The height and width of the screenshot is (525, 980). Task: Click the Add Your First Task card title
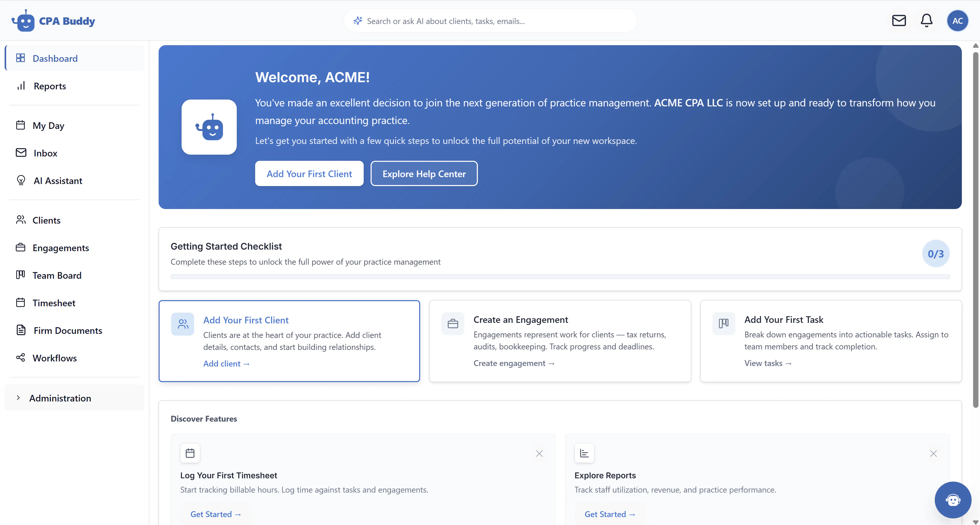click(783, 320)
